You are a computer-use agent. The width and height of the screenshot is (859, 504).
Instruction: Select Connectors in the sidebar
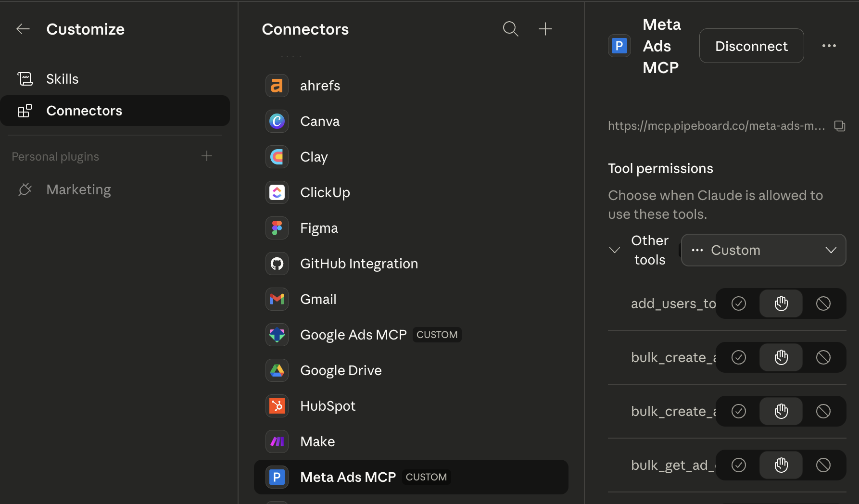click(84, 111)
